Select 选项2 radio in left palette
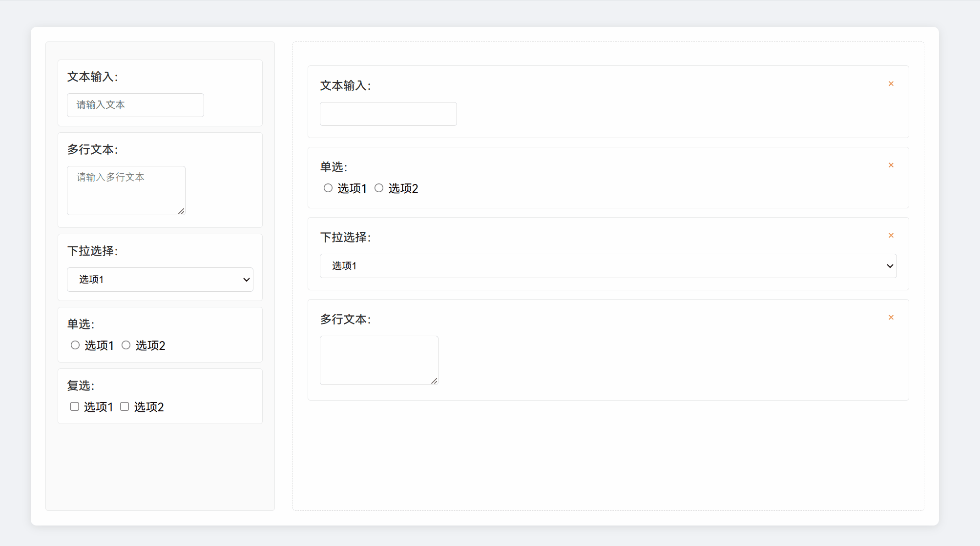Image resolution: width=980 pixels, height=546 pixels. click(x=126, y=345)
